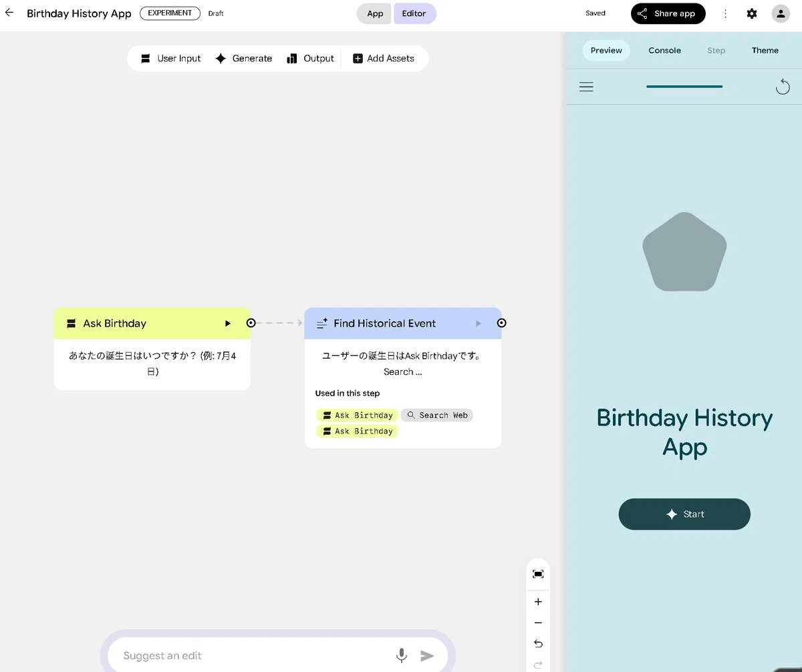The width and height of the screenshot is (802, 672).
Task: Run the Find Historical Event step
Action: tap(479, 323)
